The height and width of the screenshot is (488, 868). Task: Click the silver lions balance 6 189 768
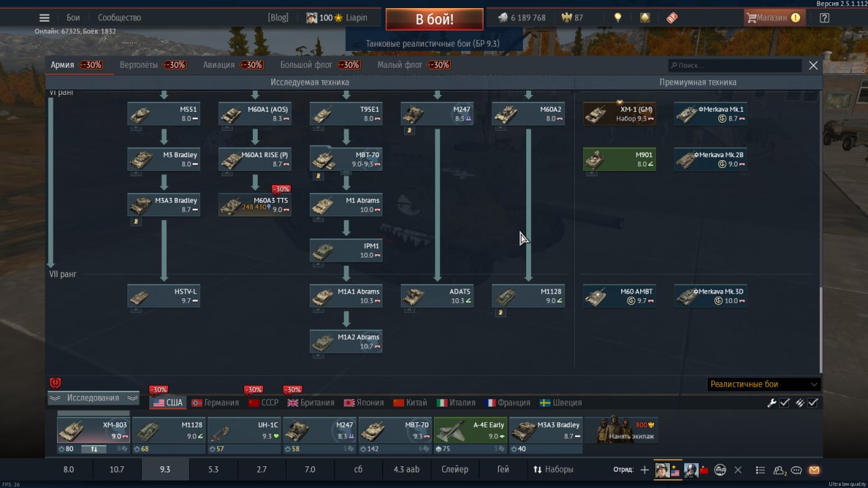[x=521, y=18]
